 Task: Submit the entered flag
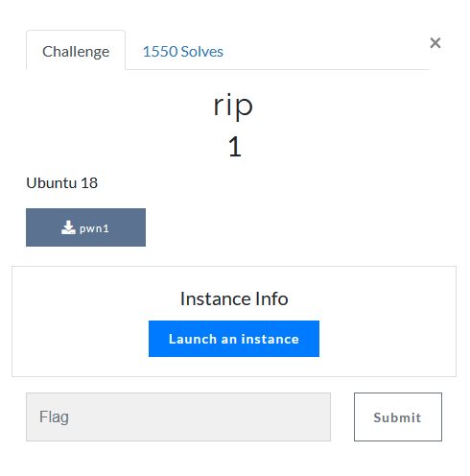pyautogui.click(x=398, y=416)
